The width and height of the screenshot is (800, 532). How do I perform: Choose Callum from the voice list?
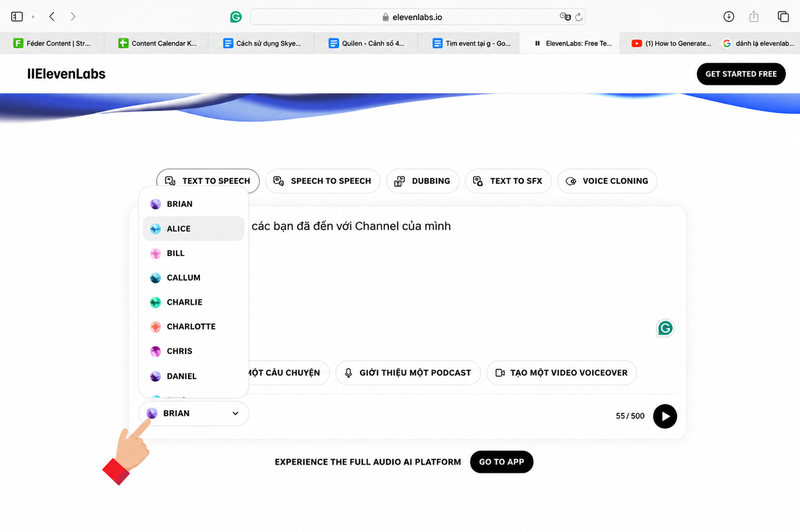click(193, 277)
